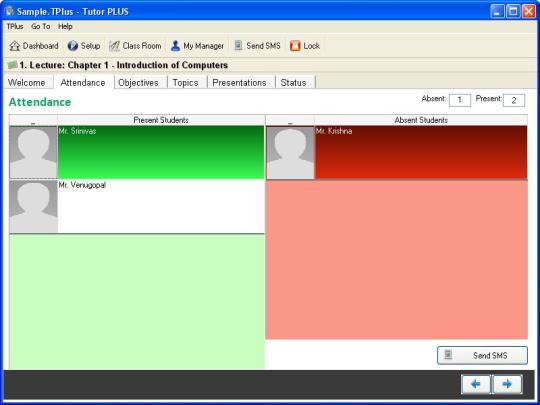
Task: Open the Help menu
Action: 65,27
